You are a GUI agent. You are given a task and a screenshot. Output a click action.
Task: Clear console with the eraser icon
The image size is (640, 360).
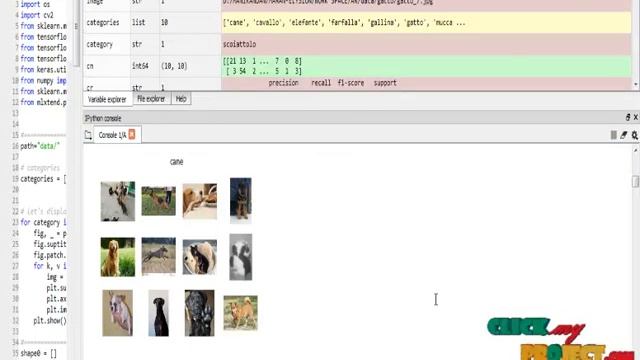623,135
